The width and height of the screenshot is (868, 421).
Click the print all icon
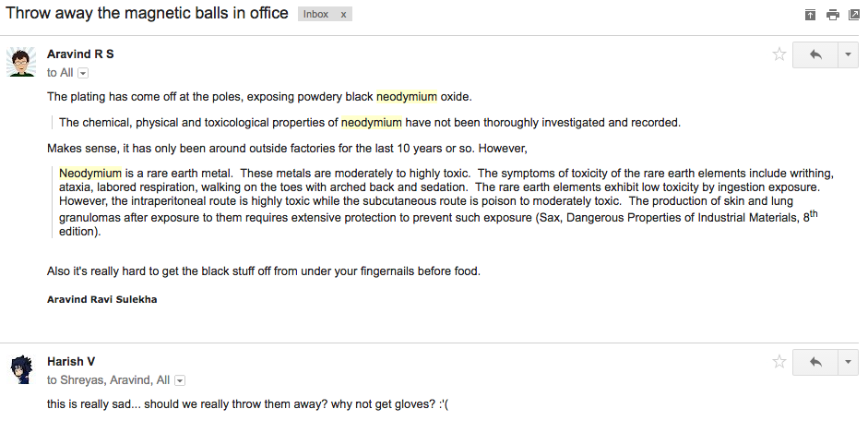(832, 15)
